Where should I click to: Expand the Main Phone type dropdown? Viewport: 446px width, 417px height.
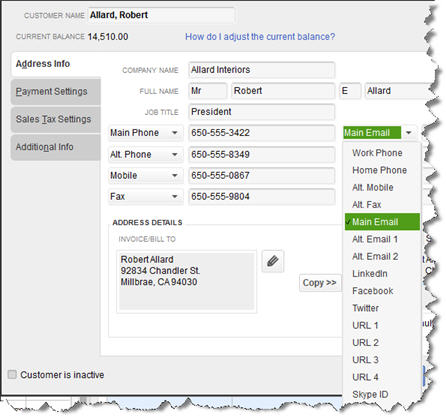coord(174,133)
